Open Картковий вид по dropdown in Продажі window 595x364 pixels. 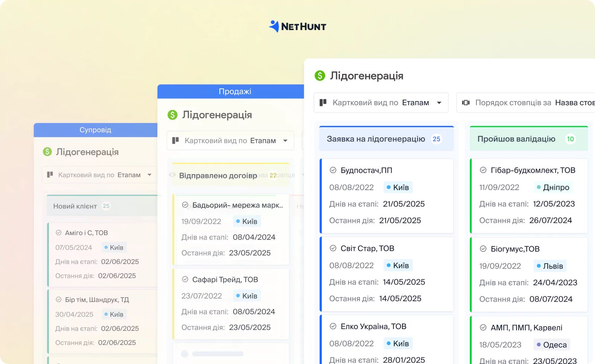230,140
